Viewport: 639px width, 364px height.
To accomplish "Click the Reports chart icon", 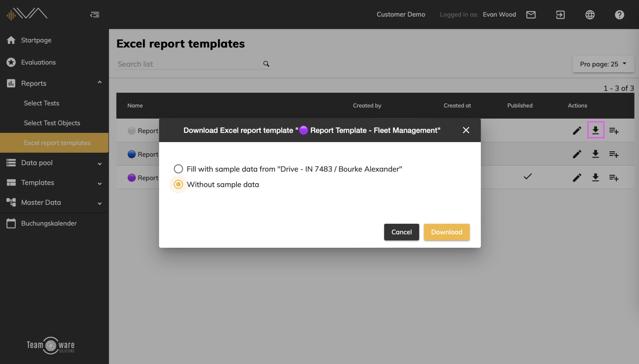I will (11, 83).
